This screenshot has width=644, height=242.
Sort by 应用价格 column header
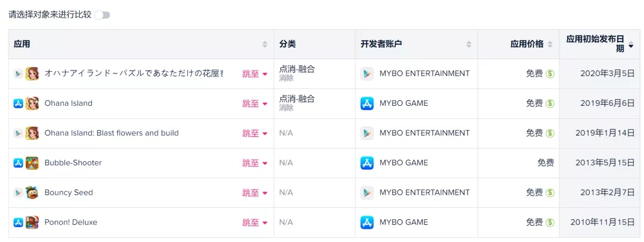pyautogui.click(x=550, y=44)
